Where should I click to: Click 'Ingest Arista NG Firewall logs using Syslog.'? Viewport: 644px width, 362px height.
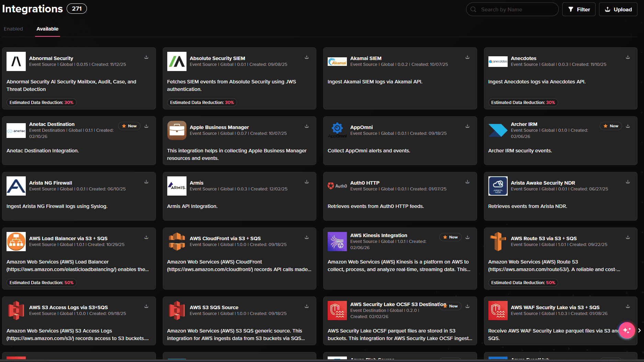point(57,206)
